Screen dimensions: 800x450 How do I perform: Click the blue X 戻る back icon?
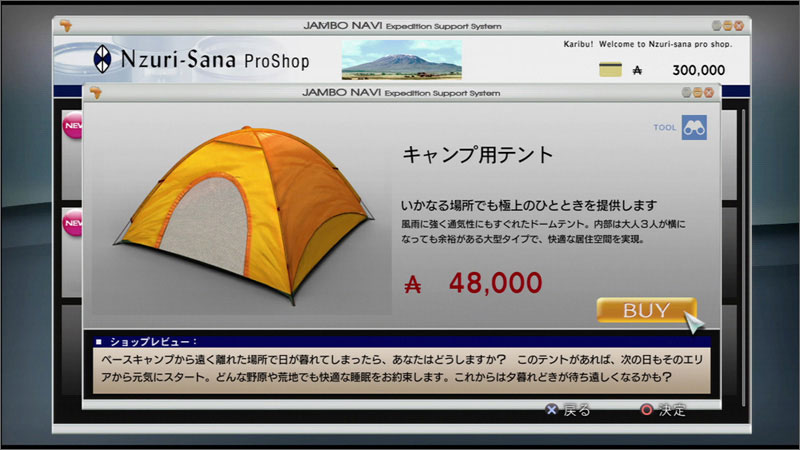[x=551, y=409]
